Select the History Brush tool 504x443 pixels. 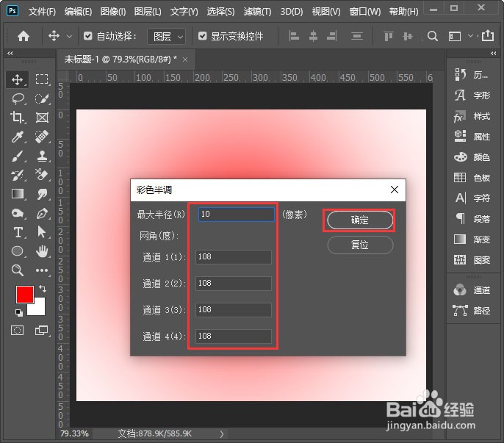pyautogui.click(x=18, y=175)
